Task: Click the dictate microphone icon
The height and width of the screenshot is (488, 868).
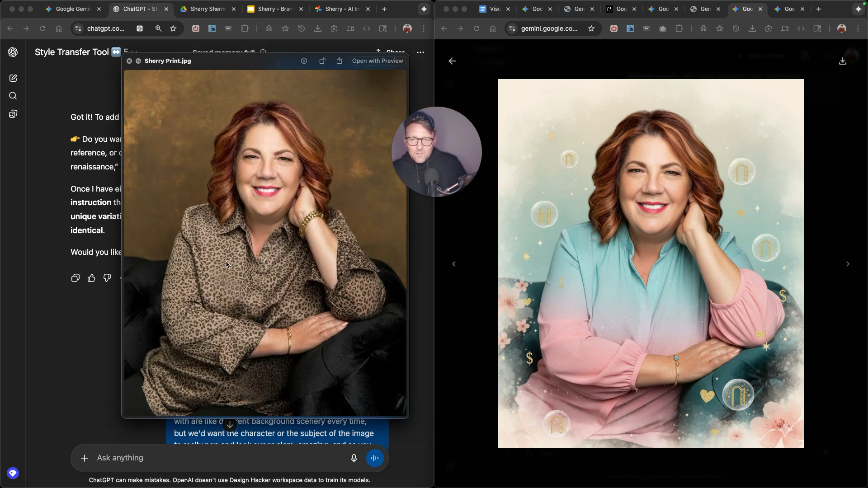Action: pyautogui.click(x=354, y=458)
